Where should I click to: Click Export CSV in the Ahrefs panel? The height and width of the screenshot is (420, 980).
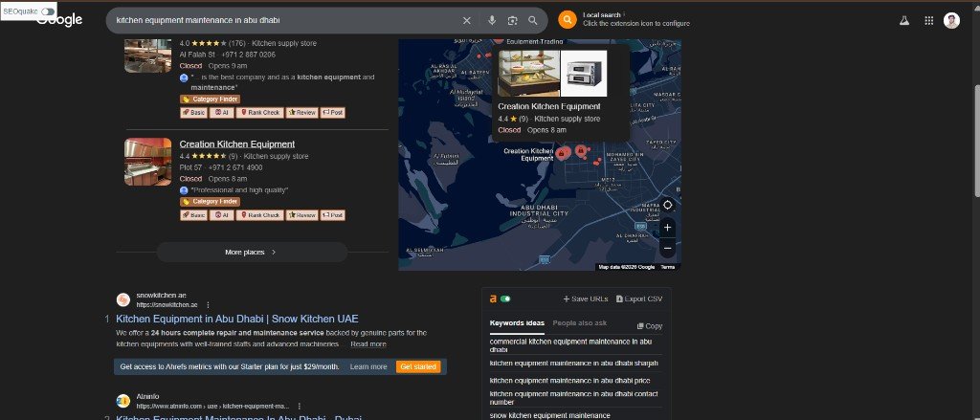[x=638, y=298]
